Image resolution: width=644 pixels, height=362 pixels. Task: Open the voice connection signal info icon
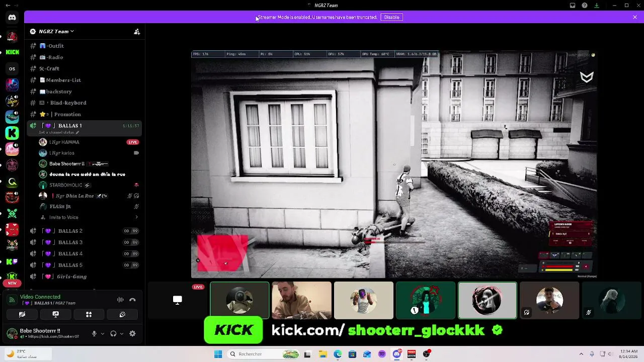tap(12, 300)
